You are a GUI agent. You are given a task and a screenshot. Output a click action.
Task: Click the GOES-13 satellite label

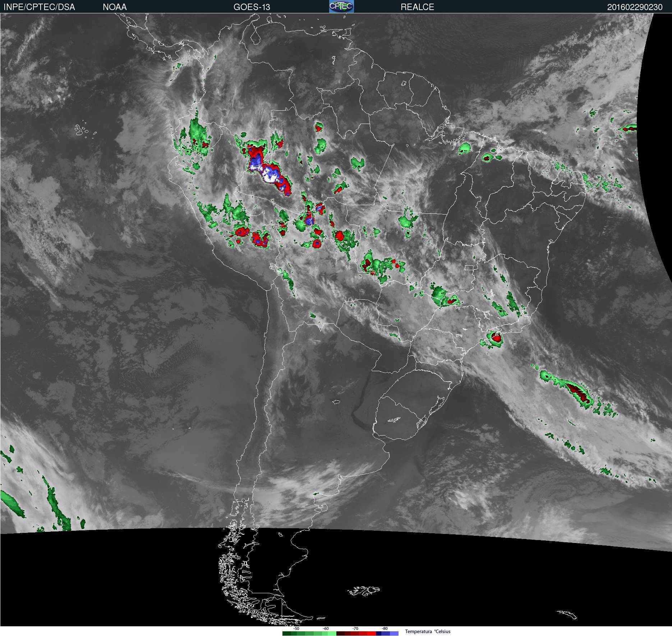252,7
